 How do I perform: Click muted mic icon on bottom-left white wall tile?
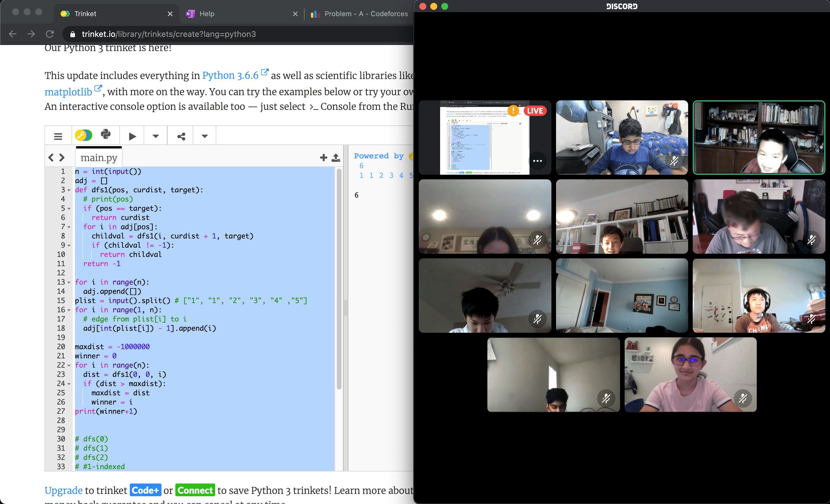pyautogui.click(x=606, y=398)
